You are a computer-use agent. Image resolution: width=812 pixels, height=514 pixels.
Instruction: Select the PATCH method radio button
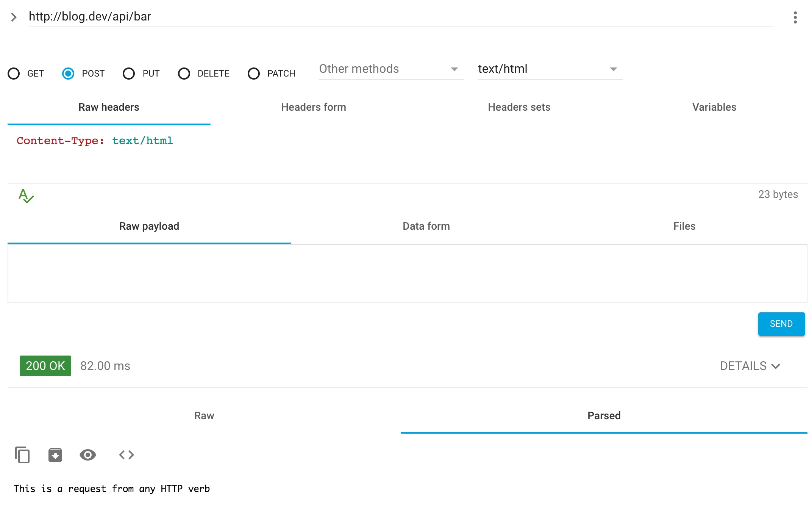pos(254,74)
